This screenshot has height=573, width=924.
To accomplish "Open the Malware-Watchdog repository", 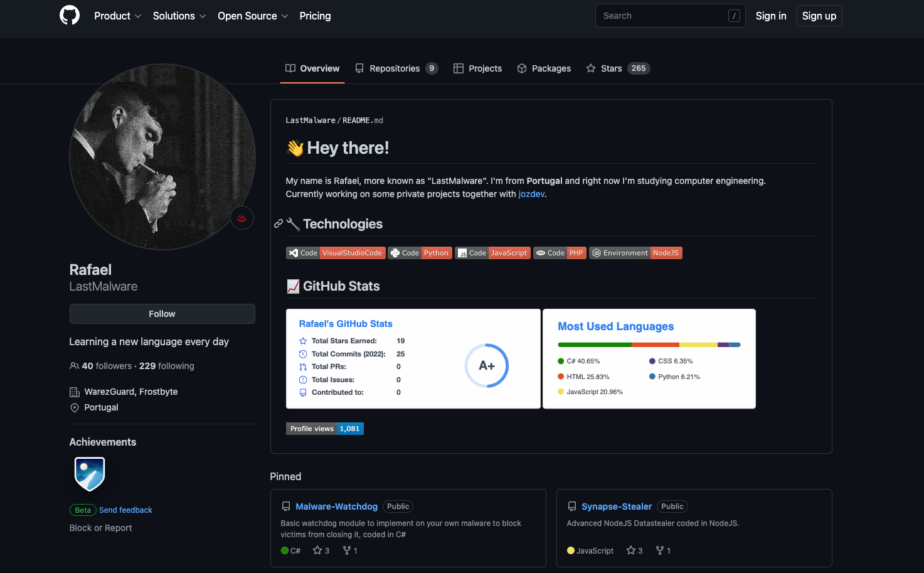I will [x=336, y=506].
